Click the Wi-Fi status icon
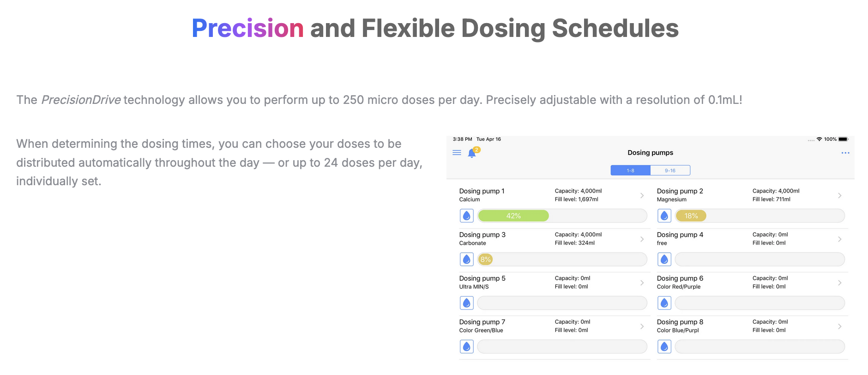868x375 pixels. click(x=819, y=139)
